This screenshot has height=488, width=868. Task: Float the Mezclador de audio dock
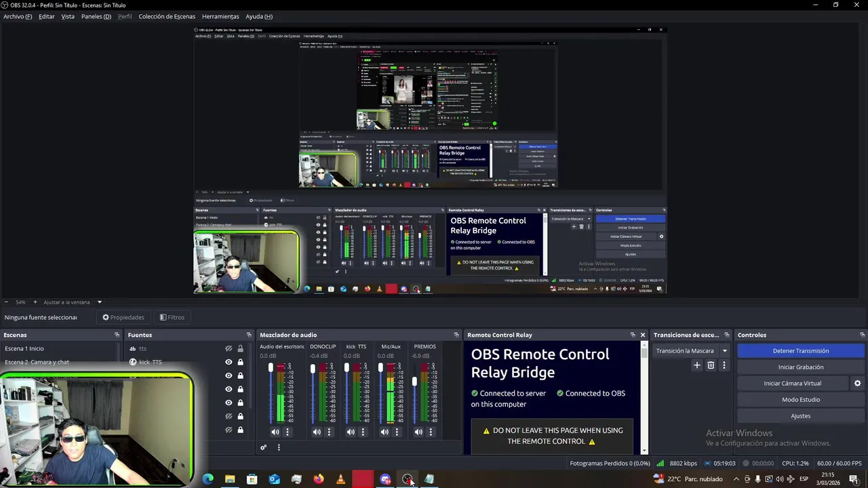(x=456, y=335)
